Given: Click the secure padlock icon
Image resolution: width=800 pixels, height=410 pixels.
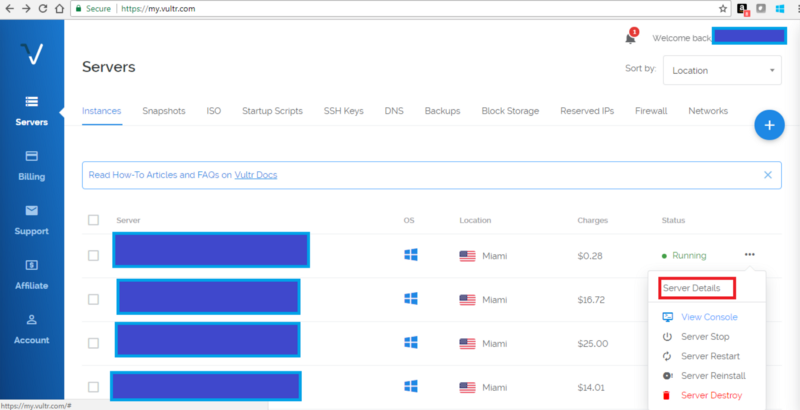Looking at the screenshot, I should [78, 9].
